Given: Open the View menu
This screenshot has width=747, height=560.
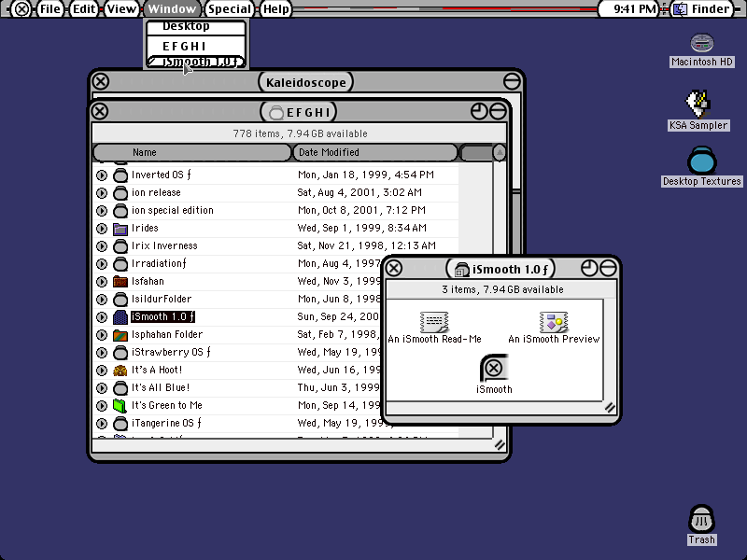Looking at the screenshot, I should [121, 9].
